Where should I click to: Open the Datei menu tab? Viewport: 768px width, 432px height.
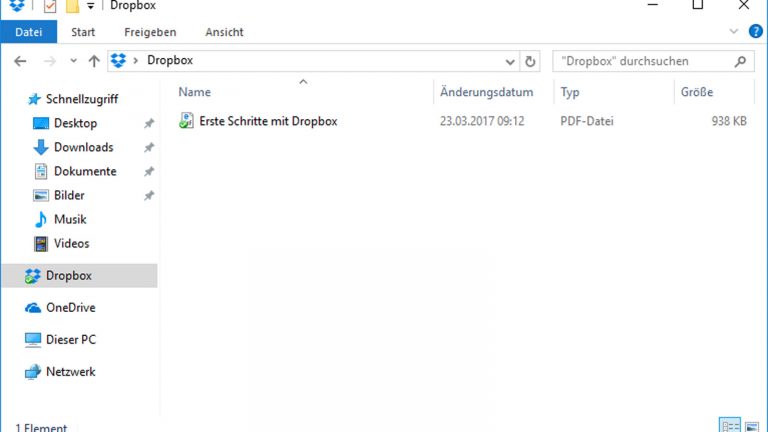(29, 32)
